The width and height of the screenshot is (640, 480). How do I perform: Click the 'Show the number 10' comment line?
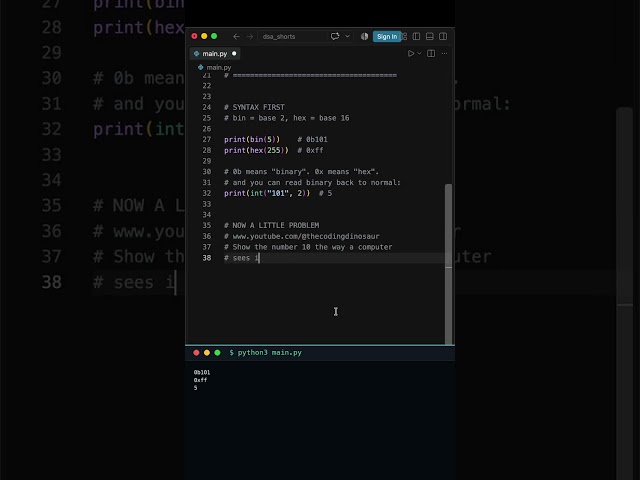pyautogui.click(x=308, y=247)
